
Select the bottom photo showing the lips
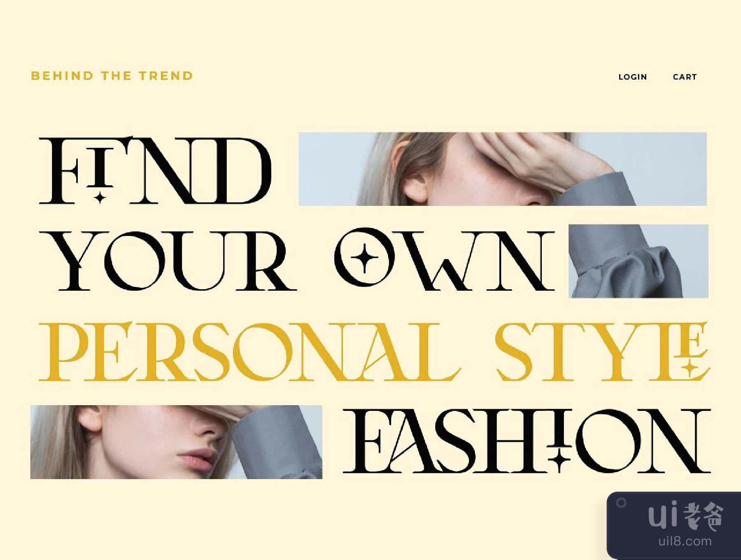(176, 442)
